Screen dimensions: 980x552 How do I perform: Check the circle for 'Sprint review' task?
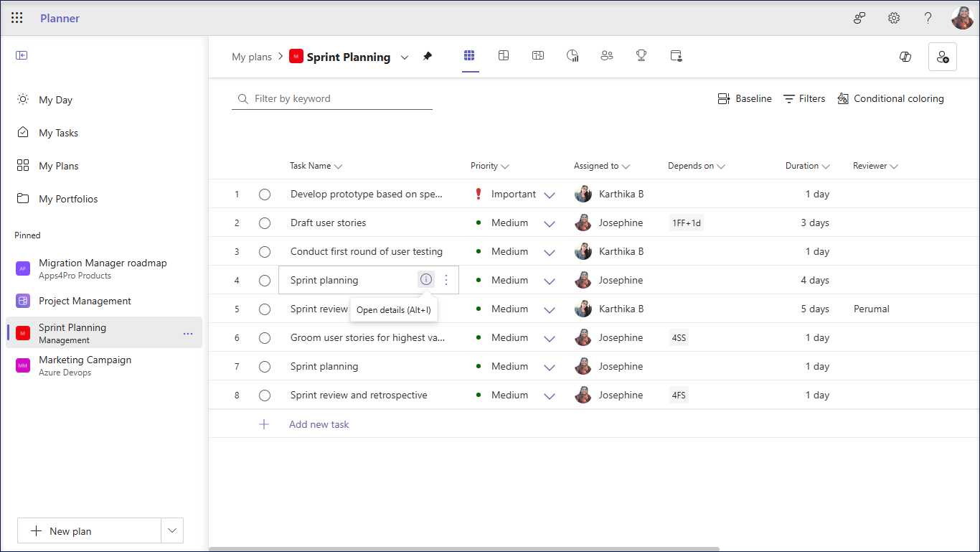click(x=265, y=309)
